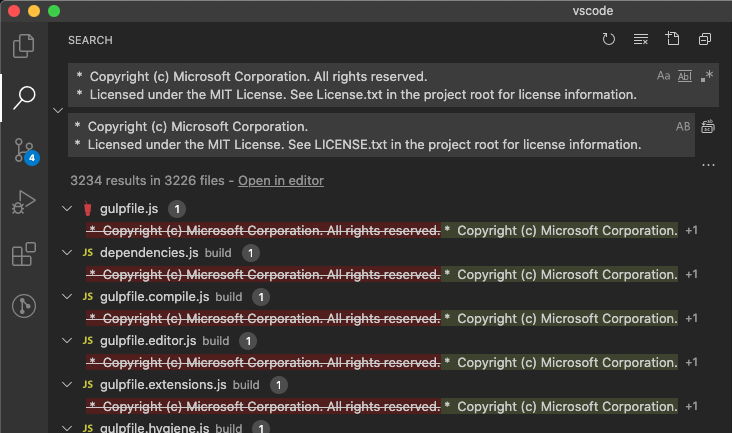Open match line under gulpfile.js

tap(382, 230)
